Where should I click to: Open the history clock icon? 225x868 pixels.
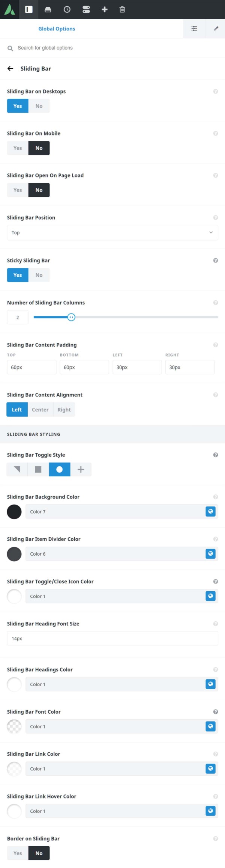(67, 9)
